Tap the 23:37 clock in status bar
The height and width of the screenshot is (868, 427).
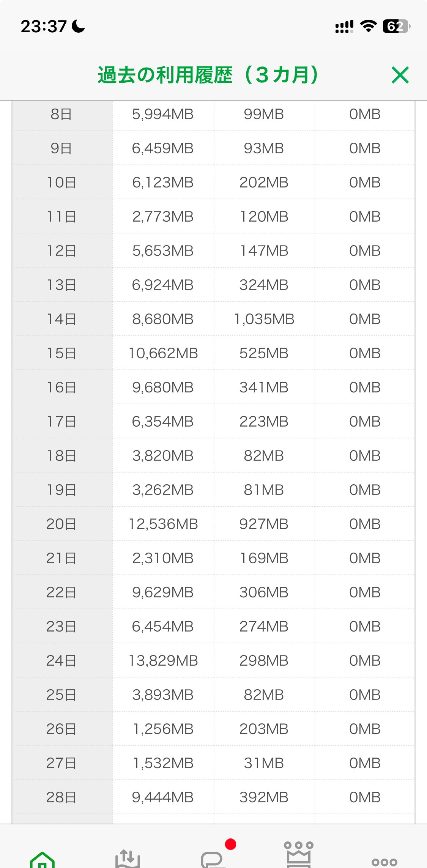pos(44,27)
